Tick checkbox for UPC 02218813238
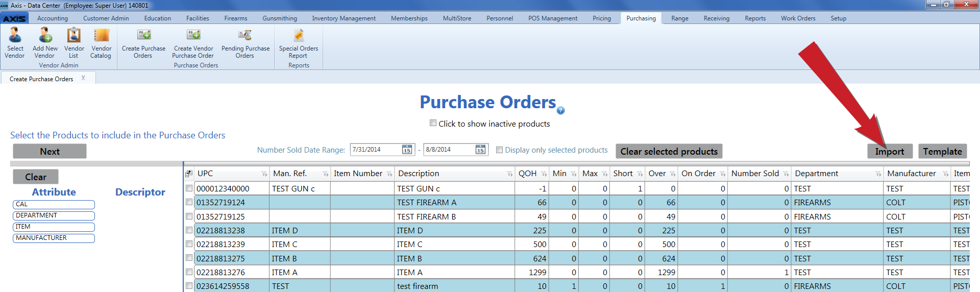The image size is (980, 292). pos(189,230)
